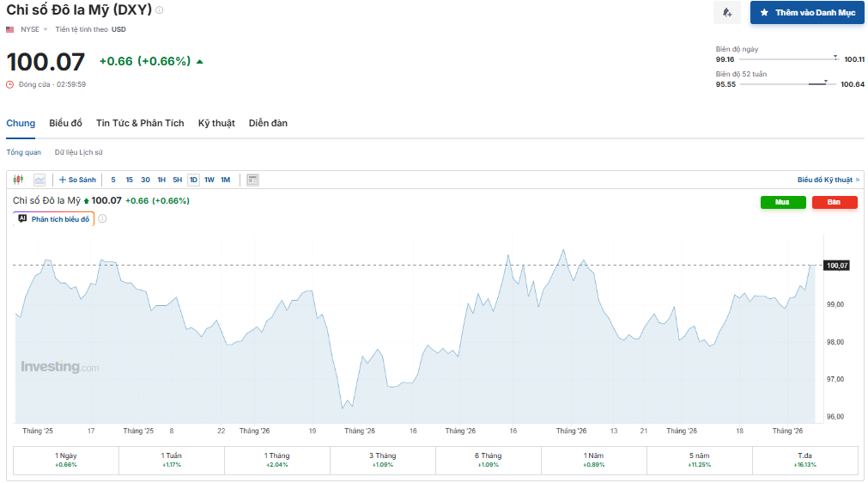The image size is (868, 483).
Task: Open the chart layout table icon
Action: [x=252, y=180]
